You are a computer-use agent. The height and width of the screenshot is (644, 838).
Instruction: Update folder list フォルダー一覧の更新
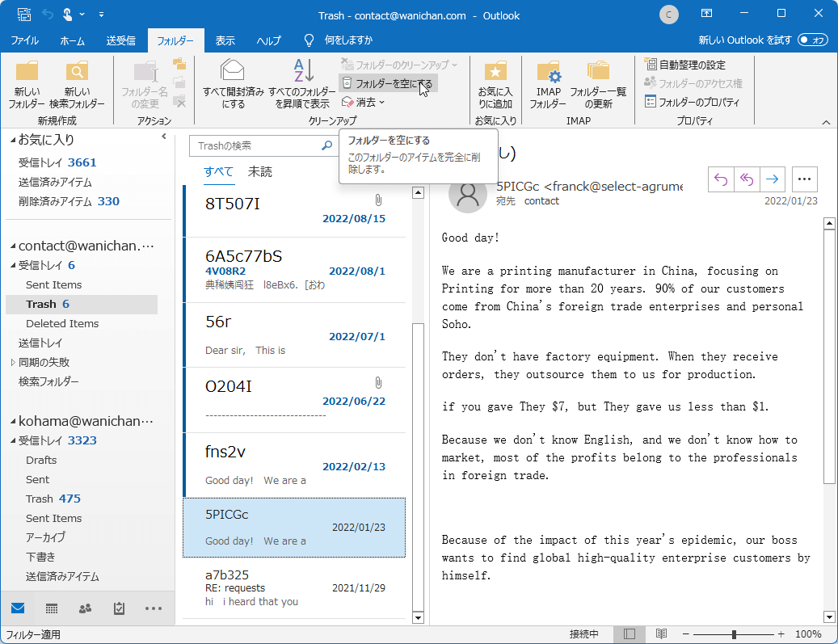point(598,85)
